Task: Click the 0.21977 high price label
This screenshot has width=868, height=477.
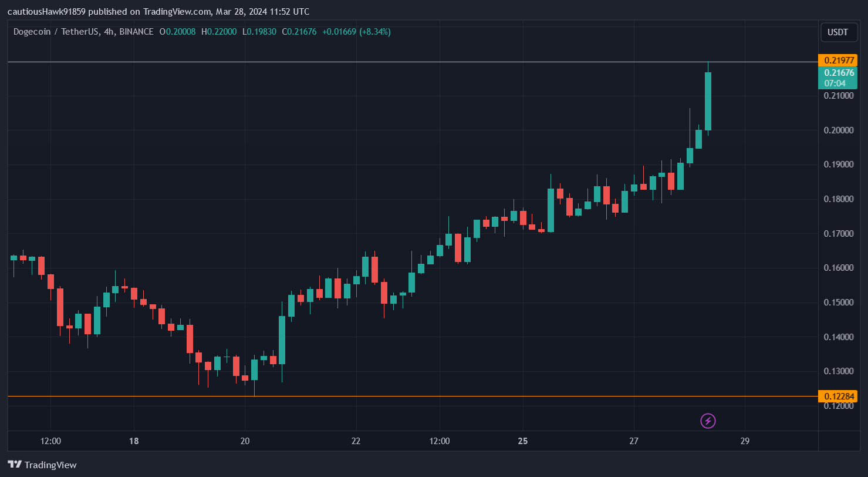Action: point(840,60)
